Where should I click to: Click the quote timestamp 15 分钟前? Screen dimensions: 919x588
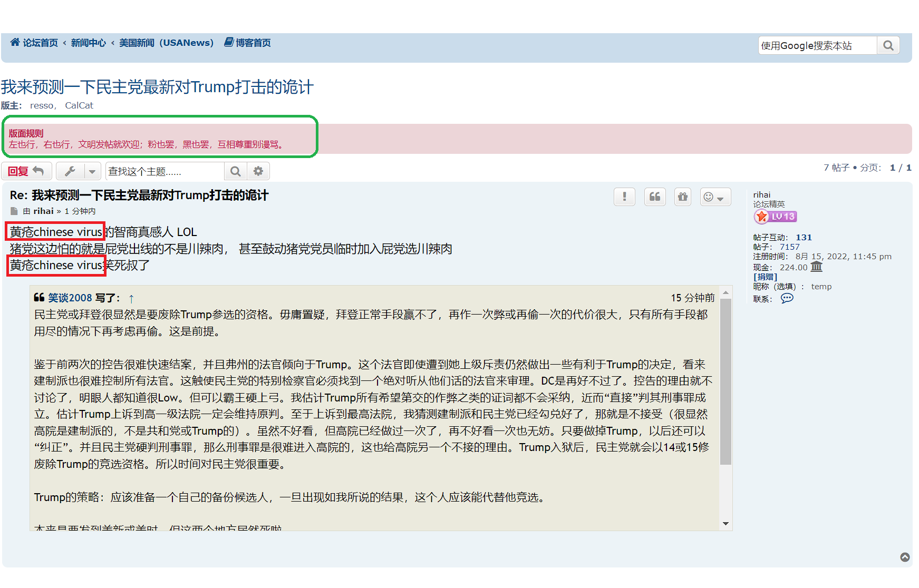(x=692, y=298)
